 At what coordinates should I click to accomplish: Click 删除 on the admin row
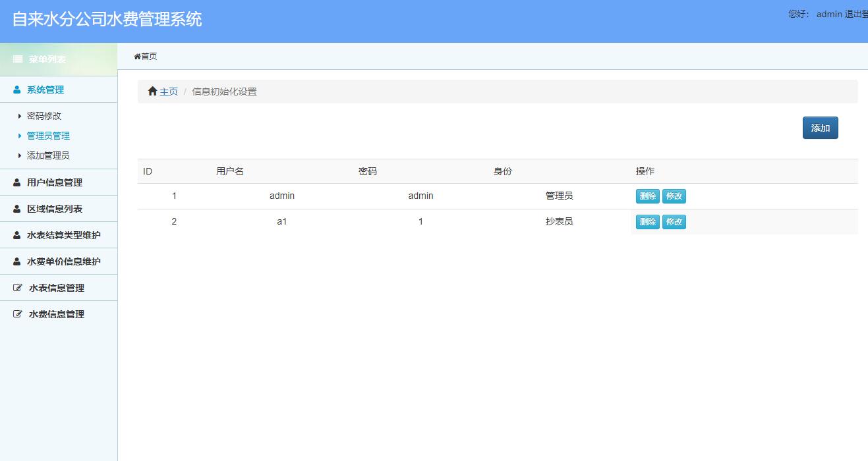[647, 196]
